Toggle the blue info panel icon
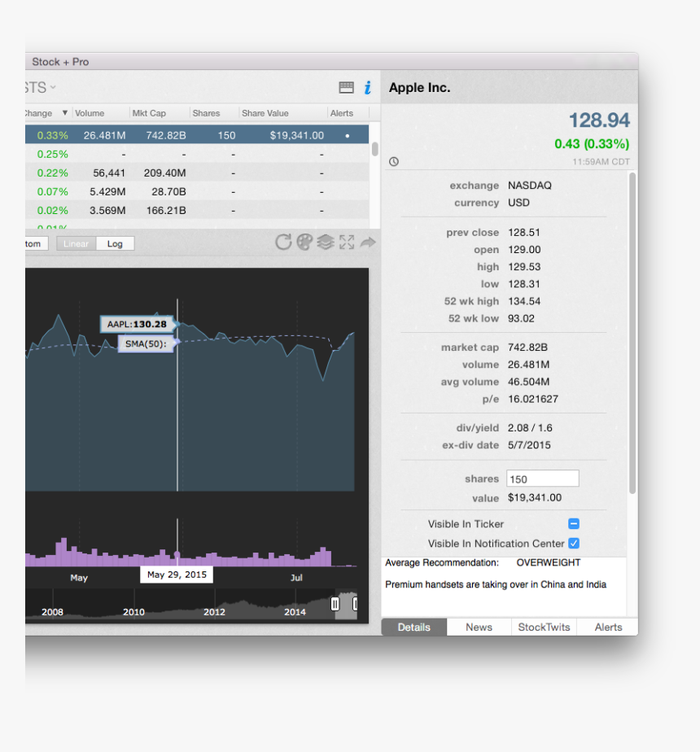Viewport: 700px width, 752px height. (x=368, y=87)
